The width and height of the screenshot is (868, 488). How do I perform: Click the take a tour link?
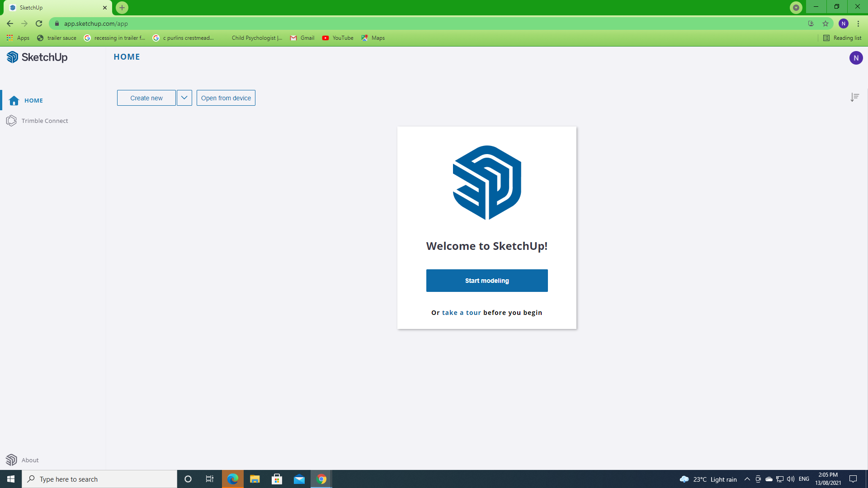(461, 313)
